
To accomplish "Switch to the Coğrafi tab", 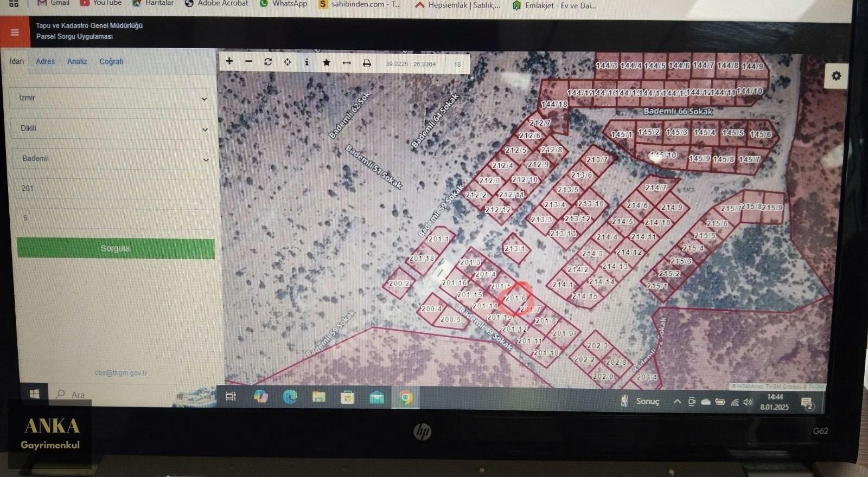I will [x=111, y=61].
